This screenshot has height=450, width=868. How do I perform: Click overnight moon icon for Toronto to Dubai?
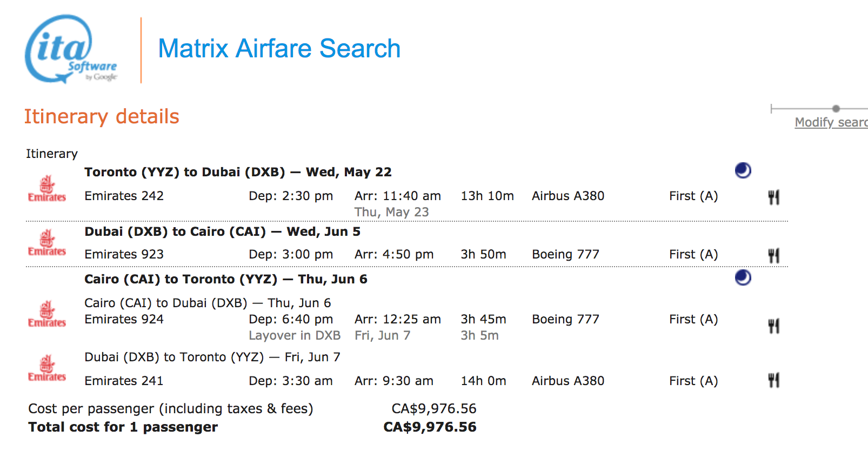click(743, 170)
